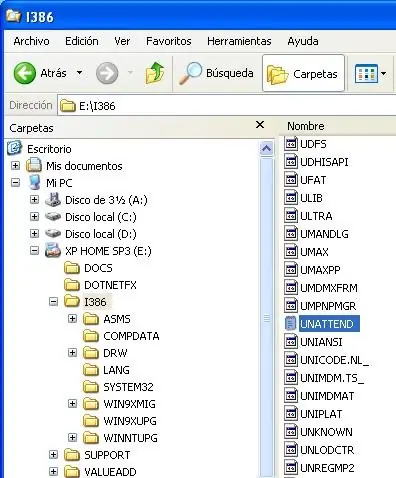Expand the DRW folder node
396x478 pixels.
[72, 353]
